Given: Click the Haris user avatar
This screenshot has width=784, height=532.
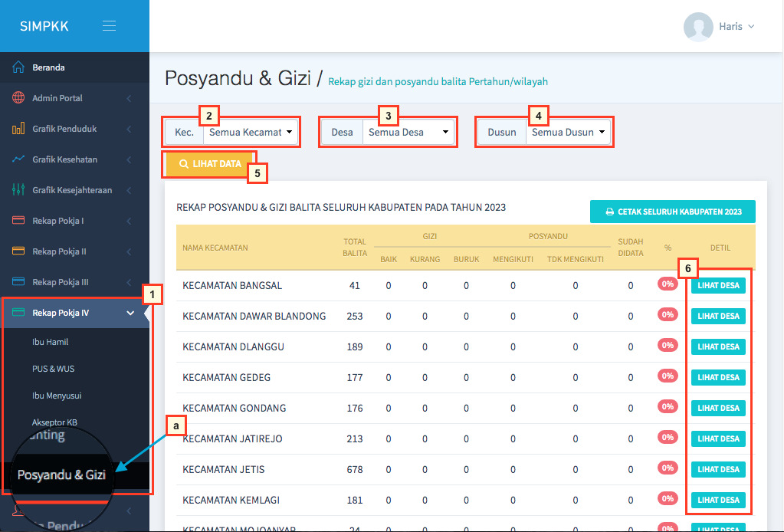Looking at the screenshot, I should coord(698,26).
